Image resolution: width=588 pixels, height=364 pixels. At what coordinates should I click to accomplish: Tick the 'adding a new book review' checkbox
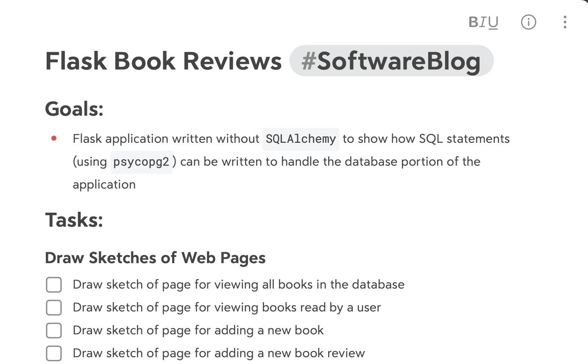click(x=54, y=353)
